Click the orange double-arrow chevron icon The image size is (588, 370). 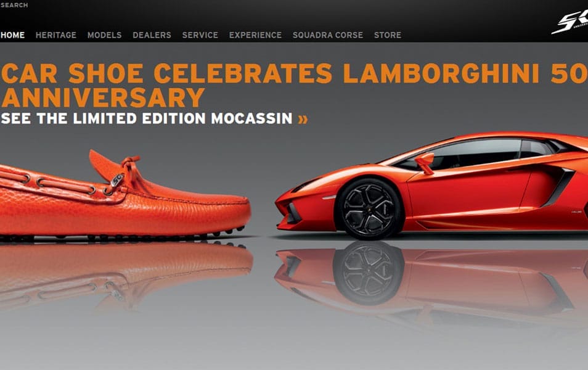click(x=303, y=119)
